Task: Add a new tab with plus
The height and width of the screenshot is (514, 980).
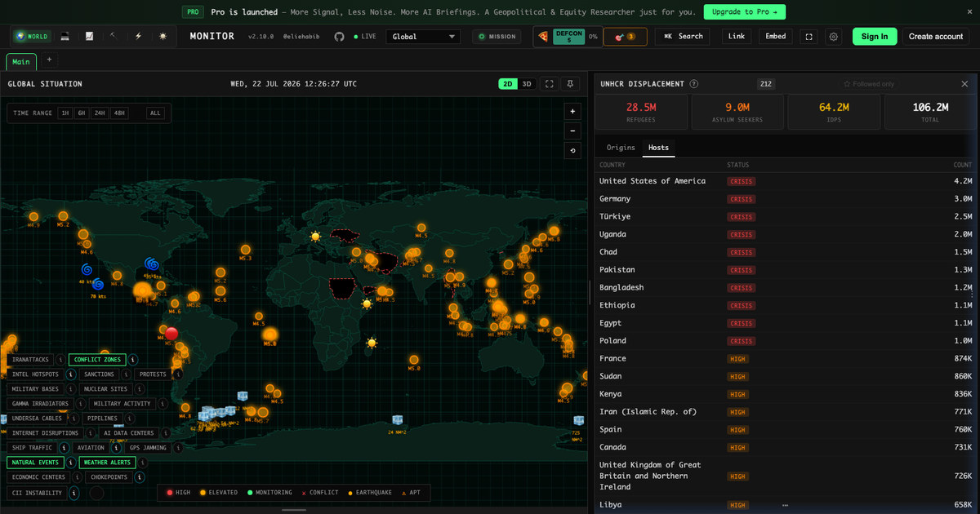Action: point(49,60)
